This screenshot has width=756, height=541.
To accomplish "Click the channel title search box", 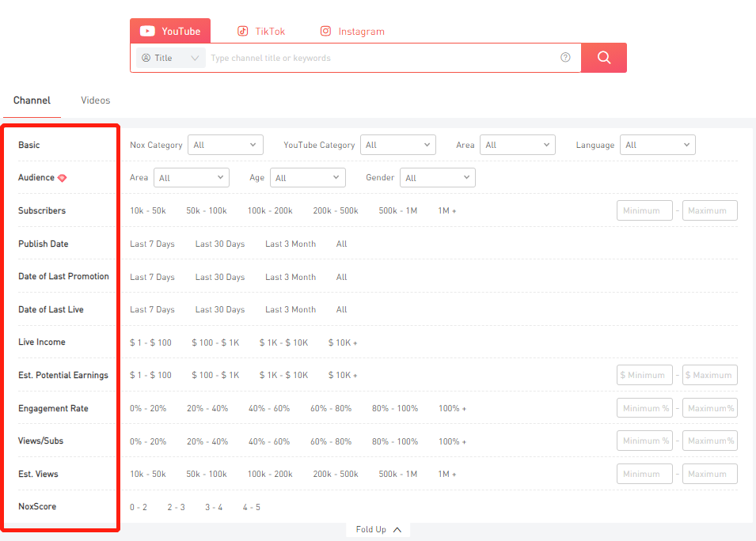I will pyautogui.click(x=380, y=58).
